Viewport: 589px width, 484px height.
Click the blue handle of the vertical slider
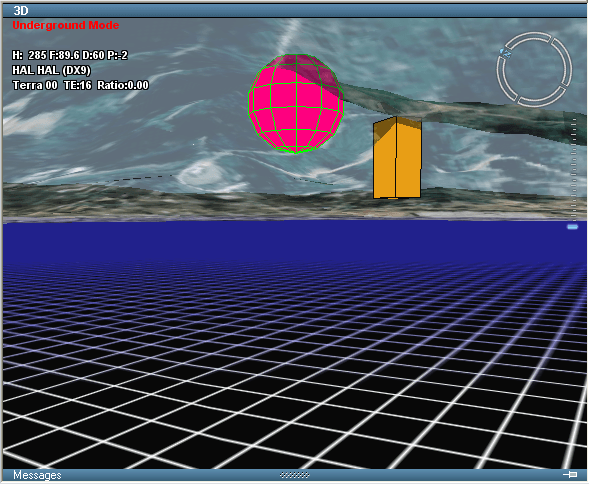[572, 227]
